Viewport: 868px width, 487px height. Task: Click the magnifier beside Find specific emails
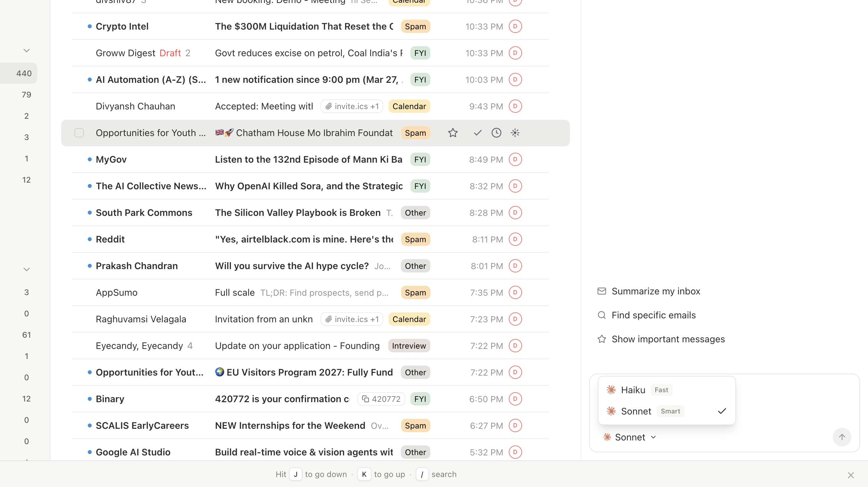[602, 315]
